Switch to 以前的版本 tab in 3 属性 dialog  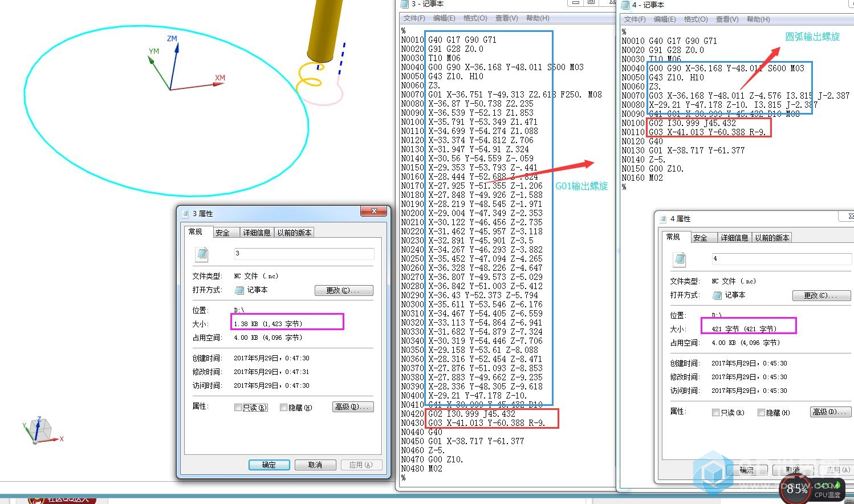point(294,233)
